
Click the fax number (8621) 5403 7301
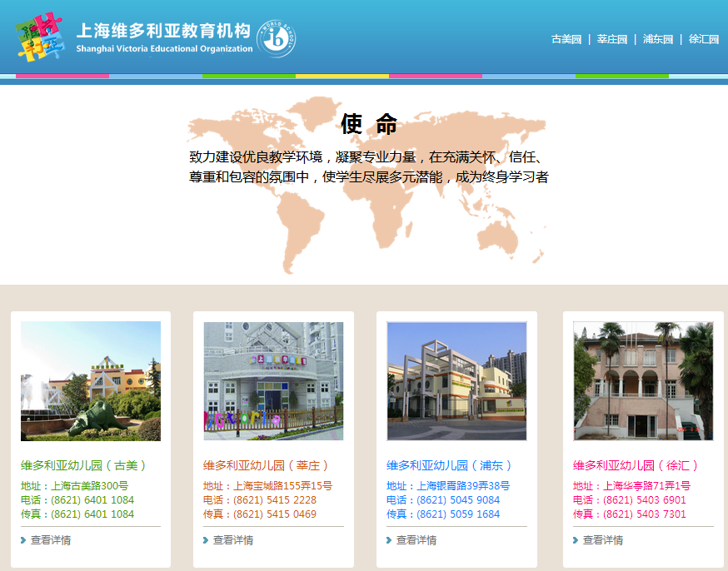tap(645, 514)
